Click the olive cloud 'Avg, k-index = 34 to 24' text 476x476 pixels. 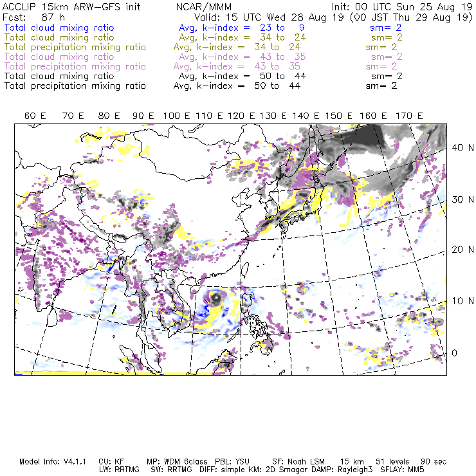[x=243, y=37]
